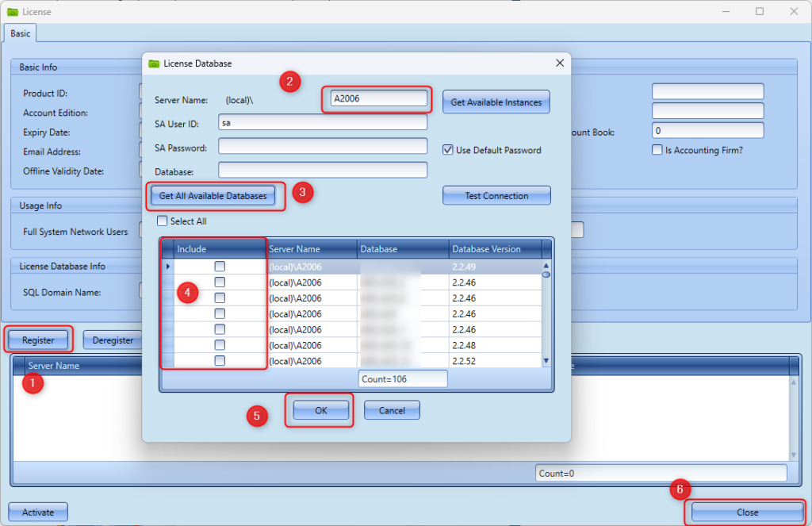Toggle the Use Default Password checkbox
This screenshot has height=526, width=812.
(x=448, y=150)
